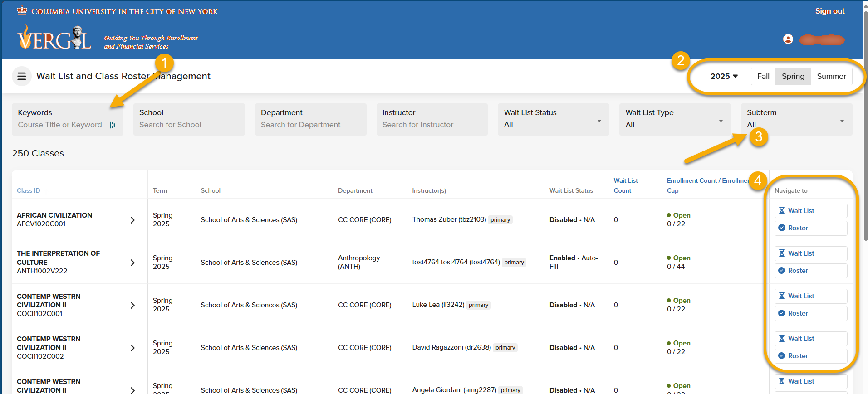Click instructor test4764 test4764

[456, 262]
